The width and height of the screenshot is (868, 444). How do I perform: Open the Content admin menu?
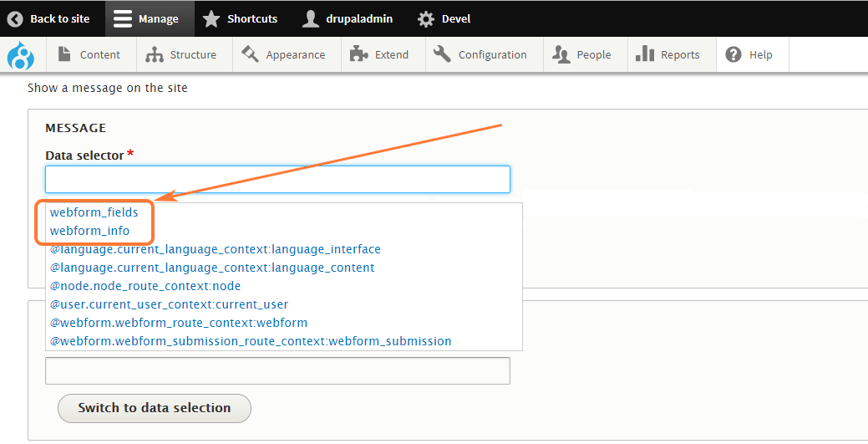89,55
